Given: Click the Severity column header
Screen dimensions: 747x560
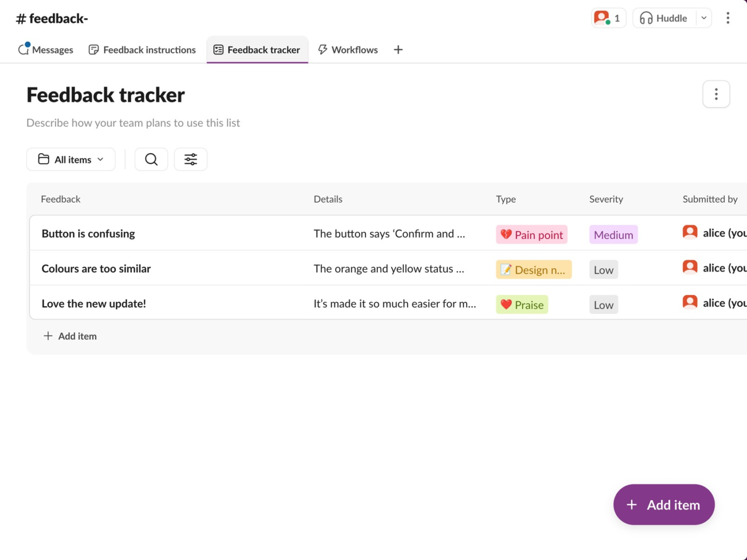Looking at the screenshot, I should point(606,199).
